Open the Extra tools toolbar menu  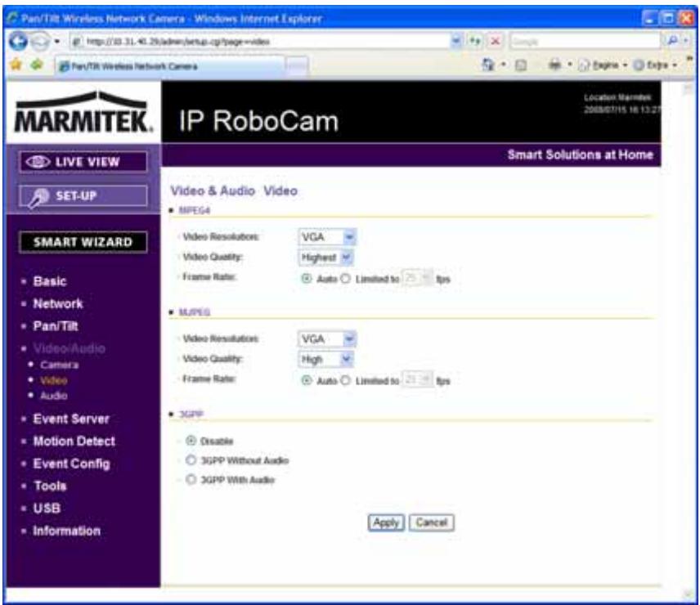coord(655,65)
